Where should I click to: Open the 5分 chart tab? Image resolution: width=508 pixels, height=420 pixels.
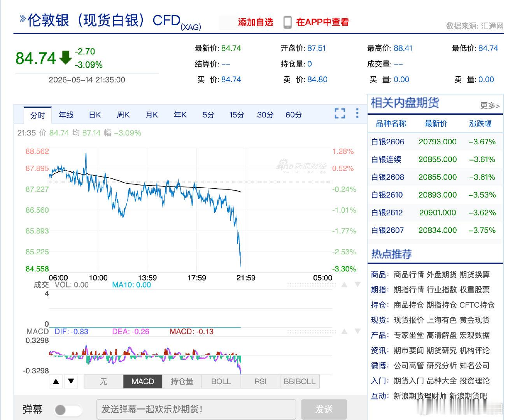tap(208, 115)
